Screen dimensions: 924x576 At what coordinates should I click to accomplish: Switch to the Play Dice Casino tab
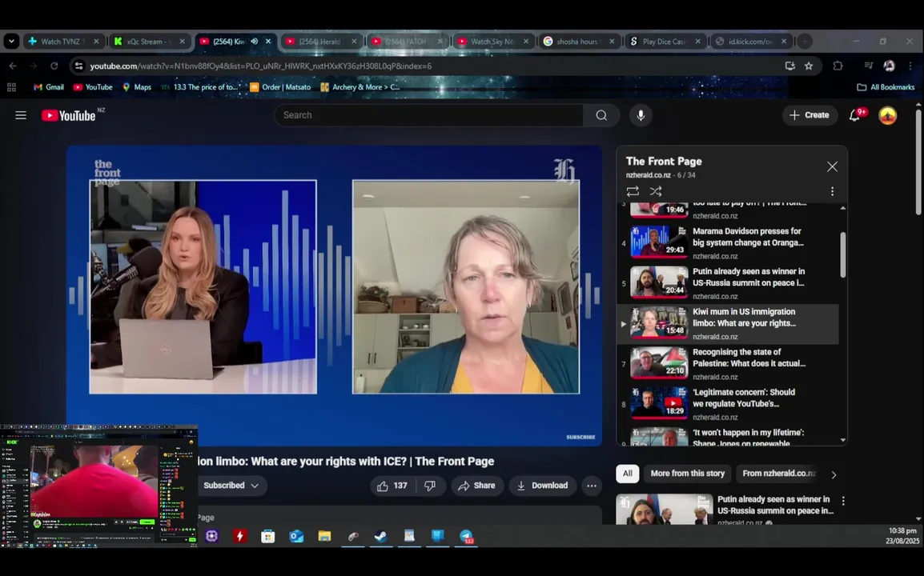click(664, 42)
